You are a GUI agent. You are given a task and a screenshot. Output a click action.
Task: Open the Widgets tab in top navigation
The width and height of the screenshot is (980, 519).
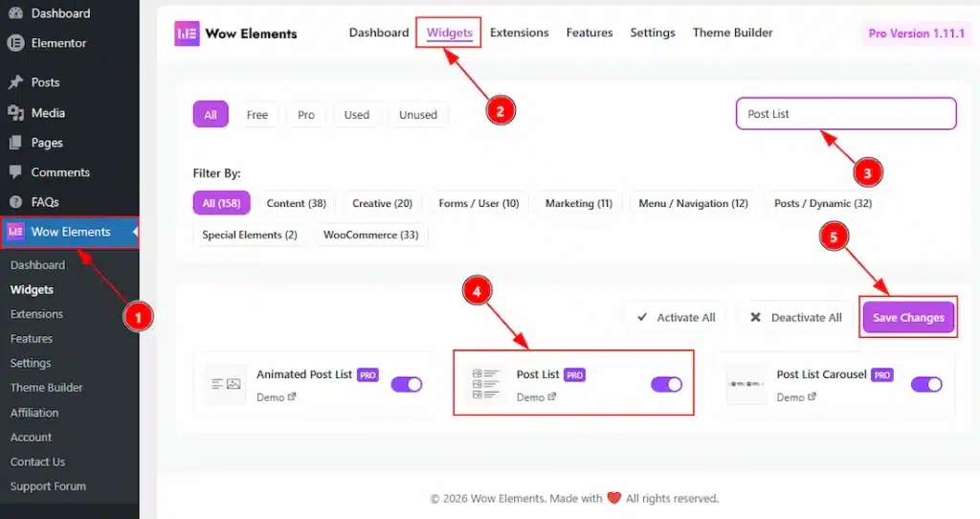tap(450, 33)
